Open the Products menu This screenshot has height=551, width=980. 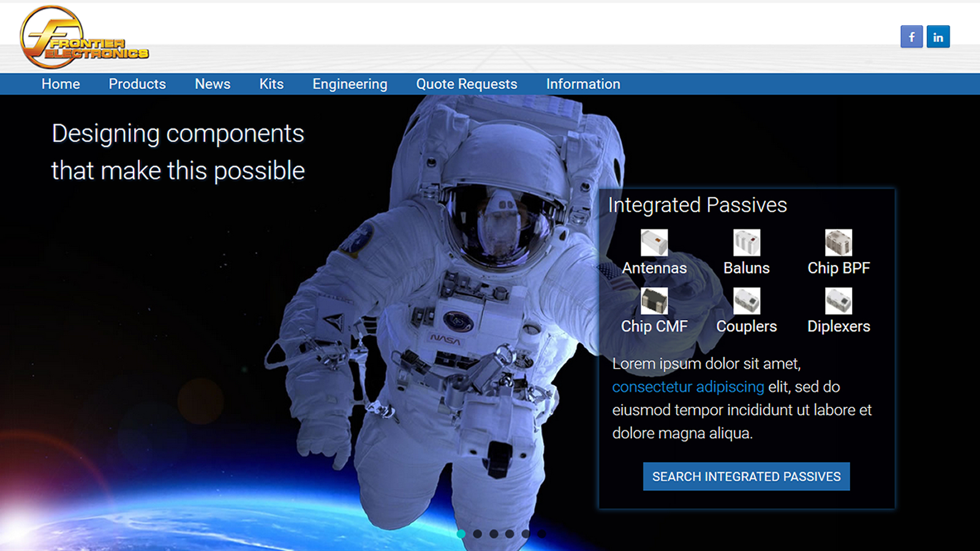(137, 84)
